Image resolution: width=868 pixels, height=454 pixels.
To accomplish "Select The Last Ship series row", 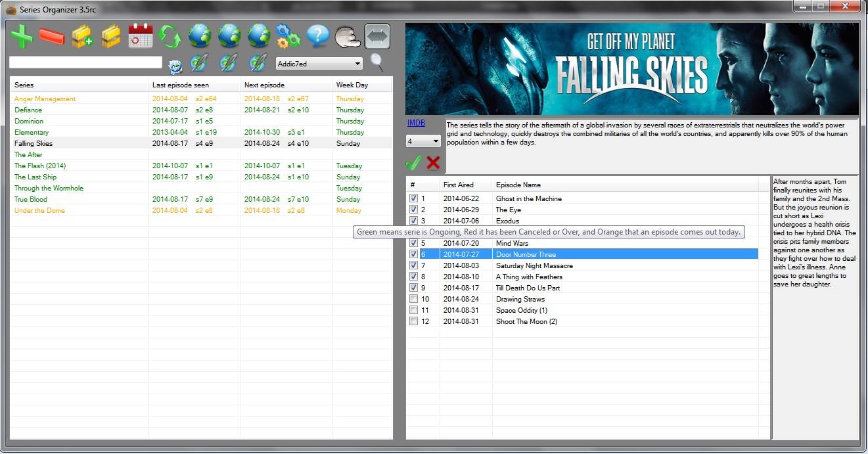I will pos(201,177).
